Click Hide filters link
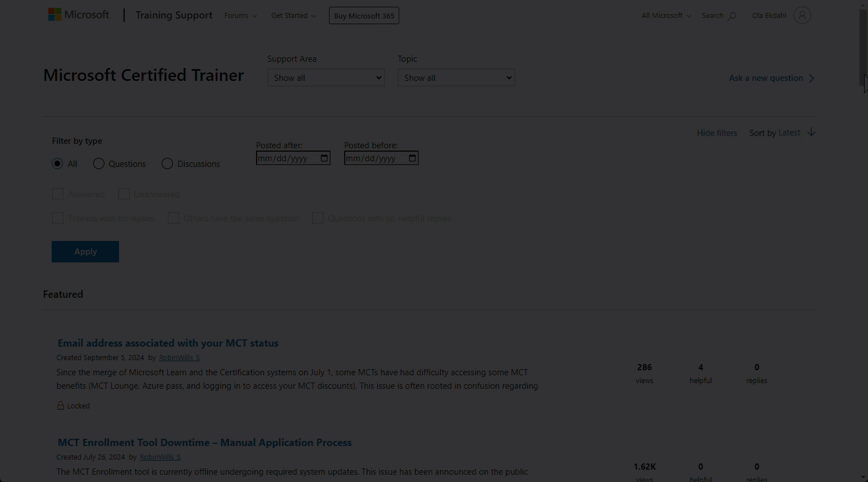 [x=717, y=133]
